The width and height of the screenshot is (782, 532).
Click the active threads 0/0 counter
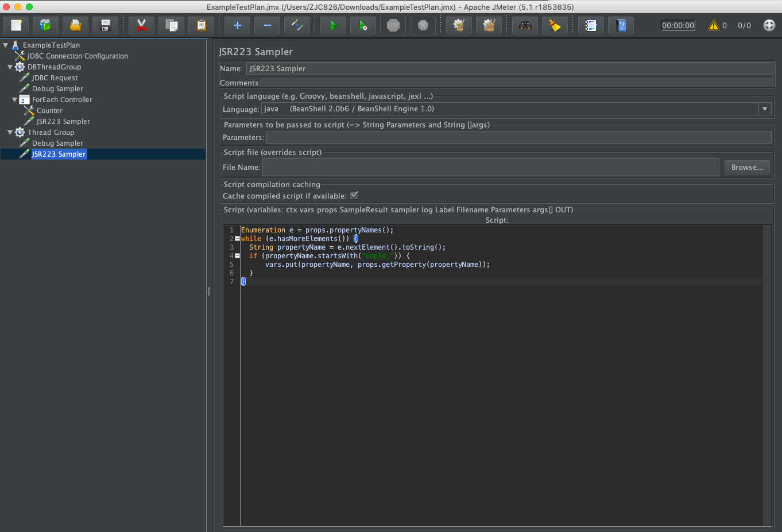click(744, 25)
